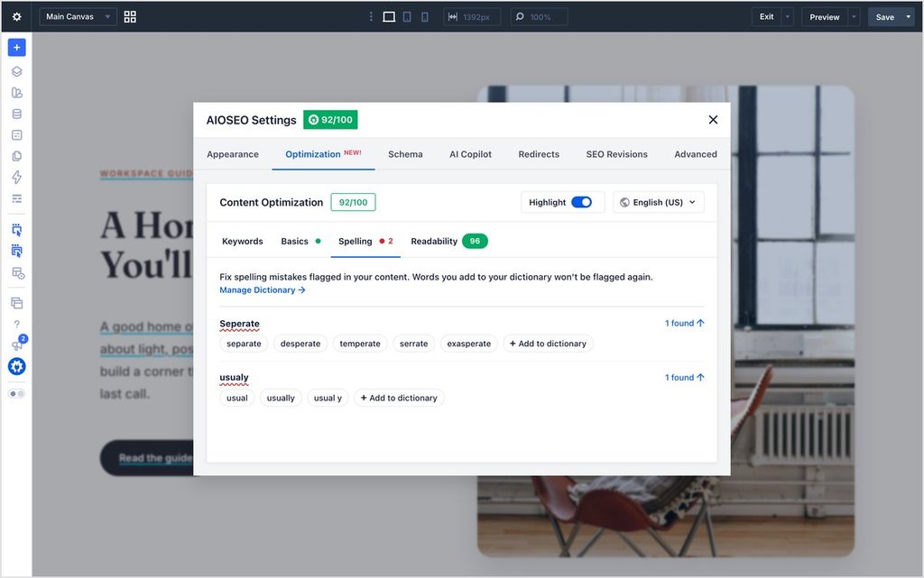Viewport: 924px width, 578px height.
Task: Choose the 'desperate' spelling suggestion
Action: point(300,344)
